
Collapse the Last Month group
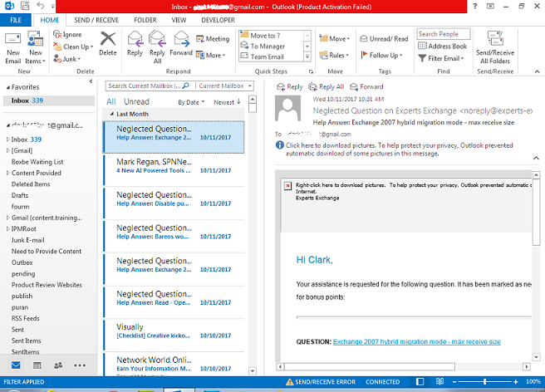click(112, 114)
